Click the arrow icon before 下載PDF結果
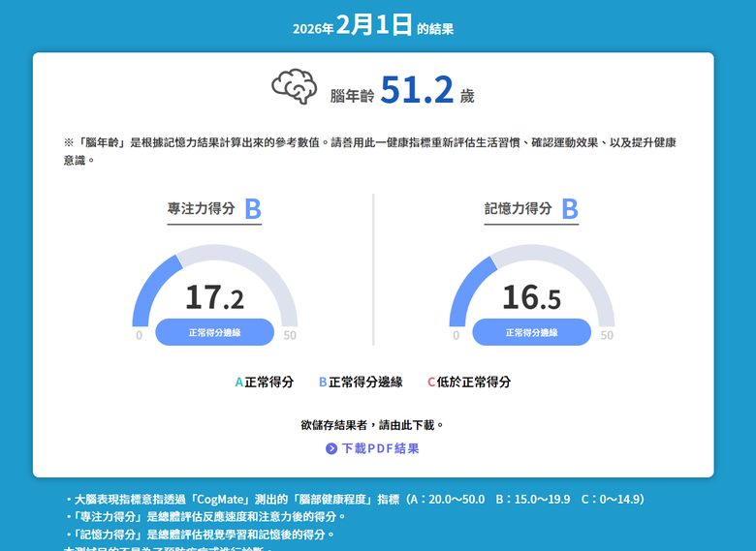756x551 pixels. (331, 448)
